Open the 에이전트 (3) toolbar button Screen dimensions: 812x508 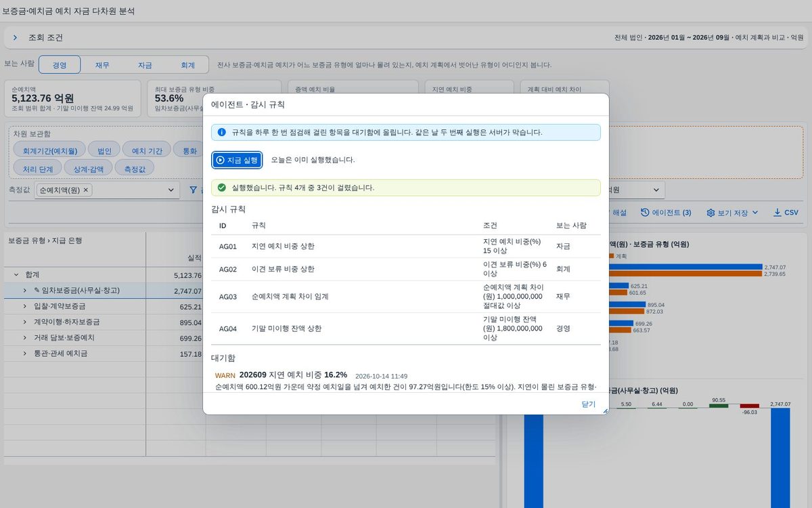(666, 213)
